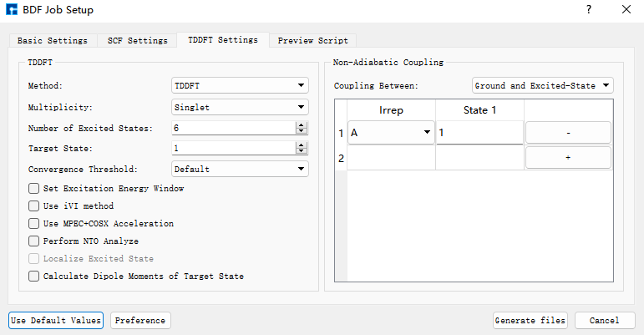644x335 pixels.
Task: Click the Coupling Between: label
Action: click(376, 86)
